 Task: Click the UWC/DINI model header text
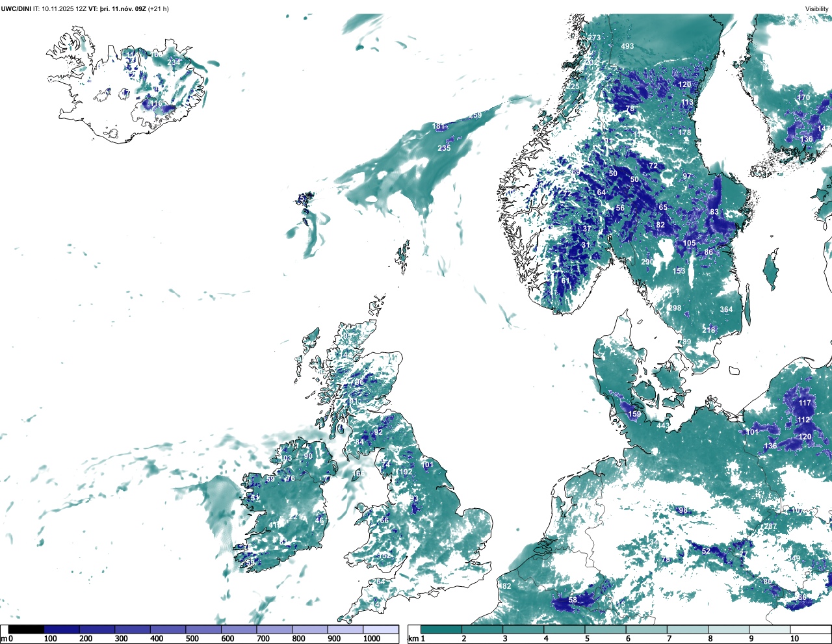tap(16, 9)
